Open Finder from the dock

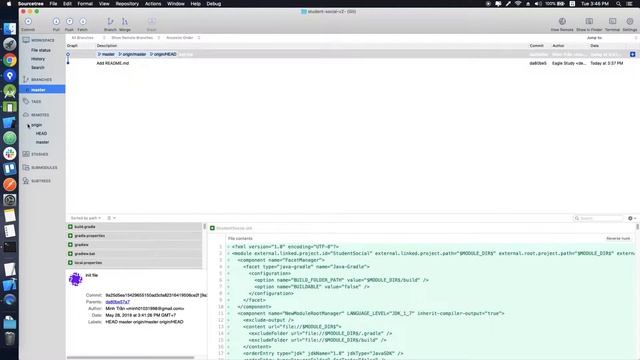(x=9, y=29)
